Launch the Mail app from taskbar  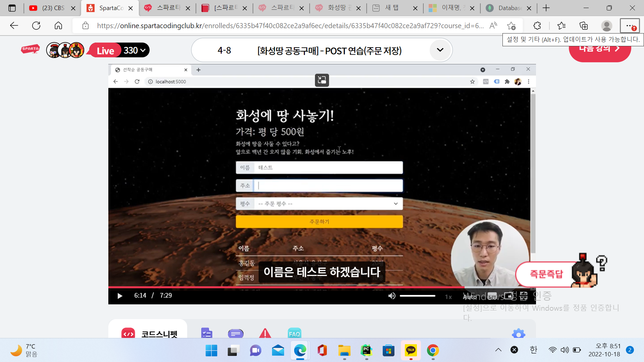click(x=278, y=351)
